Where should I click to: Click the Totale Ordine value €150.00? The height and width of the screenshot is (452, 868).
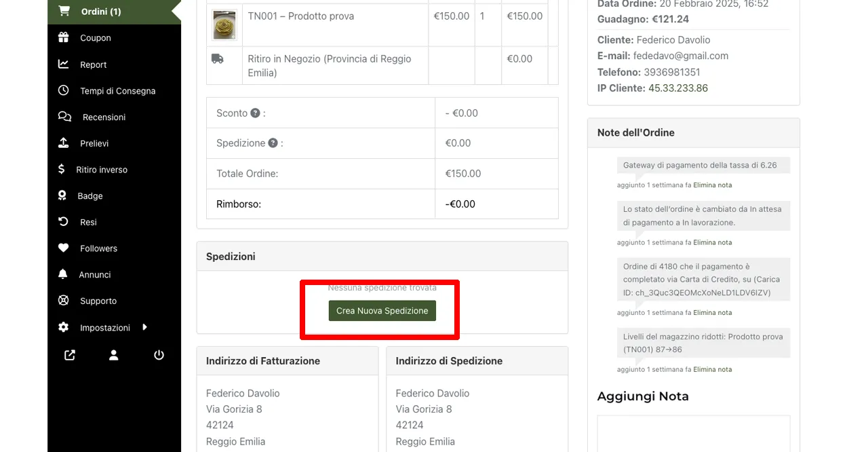click(463, 173)
